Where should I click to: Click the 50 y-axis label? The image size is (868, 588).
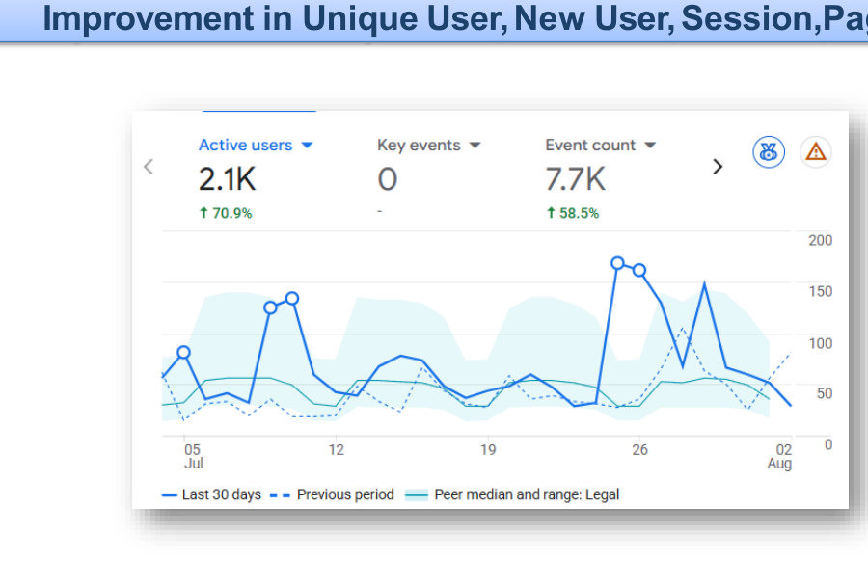point(825,393)
